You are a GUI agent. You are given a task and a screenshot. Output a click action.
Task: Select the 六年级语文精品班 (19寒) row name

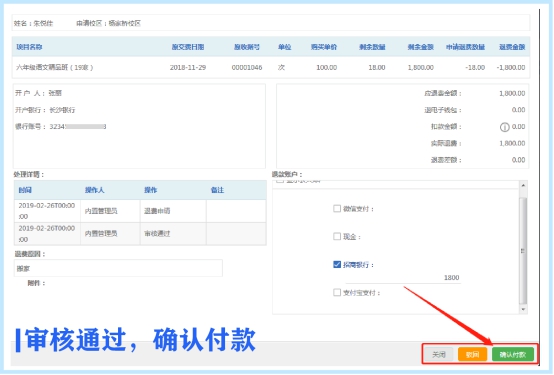pyautogui.click(x=54, y=68)
